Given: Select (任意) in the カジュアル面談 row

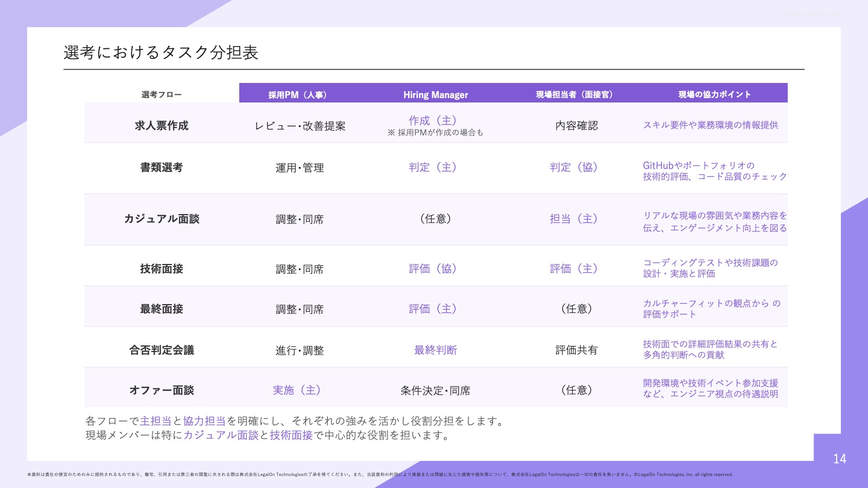Looking at the screenshot, I should pos(436,219).
